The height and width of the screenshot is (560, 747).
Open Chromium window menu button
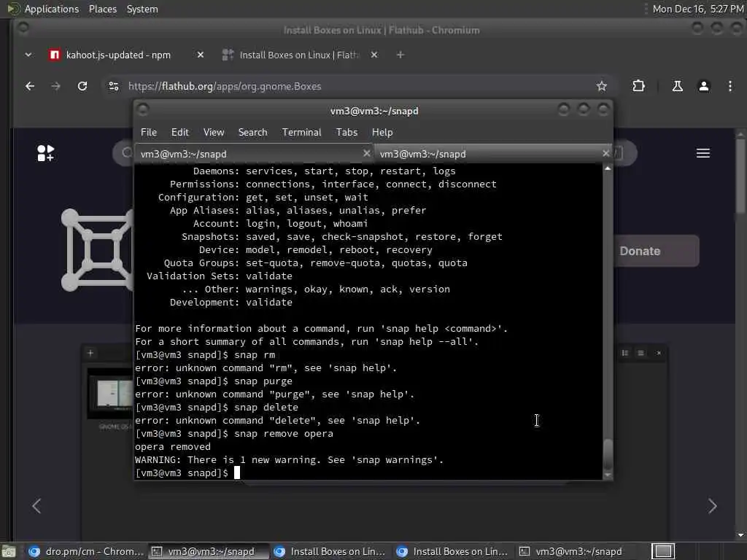[23, 28]
